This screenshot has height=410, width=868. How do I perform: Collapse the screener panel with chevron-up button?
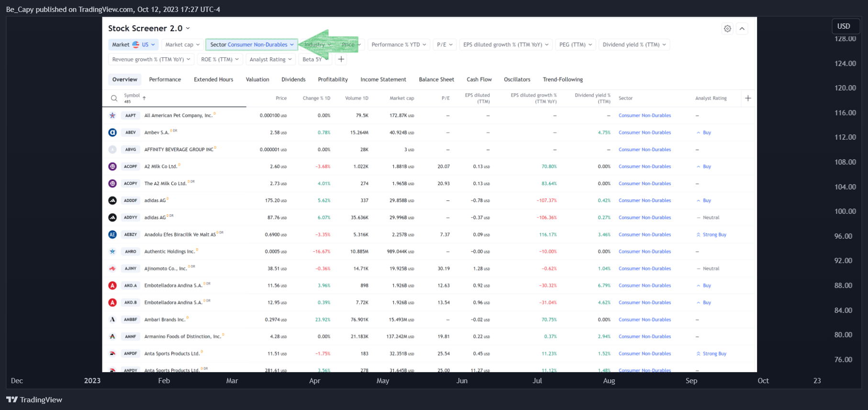point(742,29)
